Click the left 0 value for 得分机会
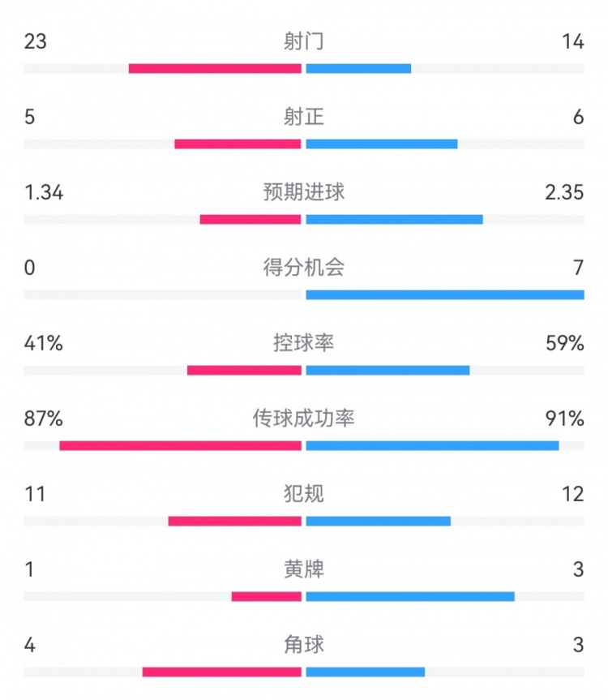This screenshot has width=608, height=700. click(x=29, y=268)
